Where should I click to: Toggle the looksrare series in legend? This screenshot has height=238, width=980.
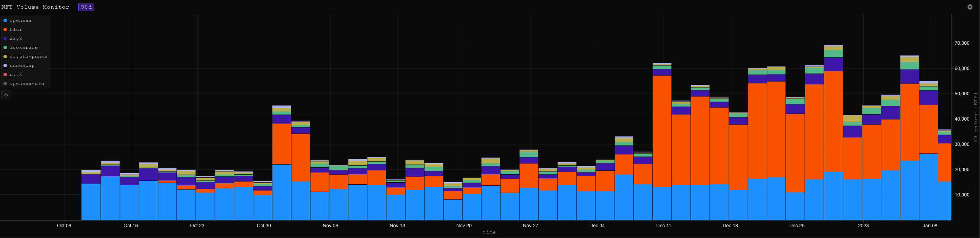pos(20,47)
